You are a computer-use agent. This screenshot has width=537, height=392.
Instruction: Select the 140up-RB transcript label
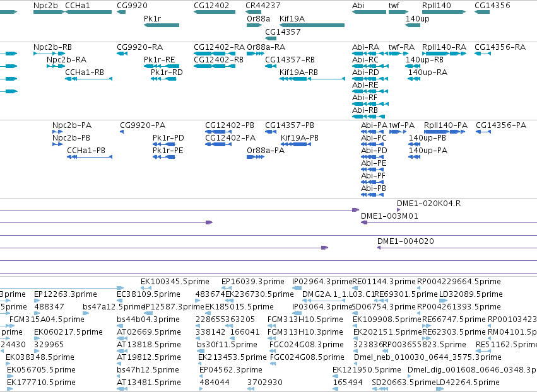[425, 59]
